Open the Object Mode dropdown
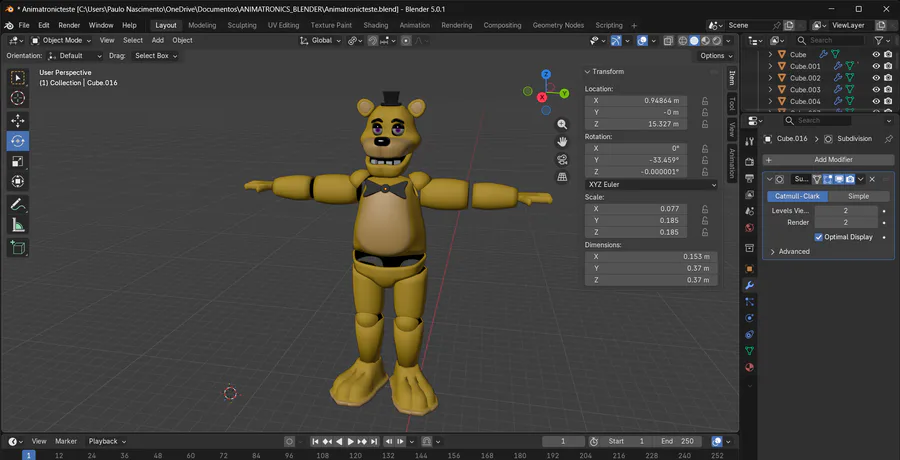Image resolution: width=900 pixels, height=460 pixels. 61,41
